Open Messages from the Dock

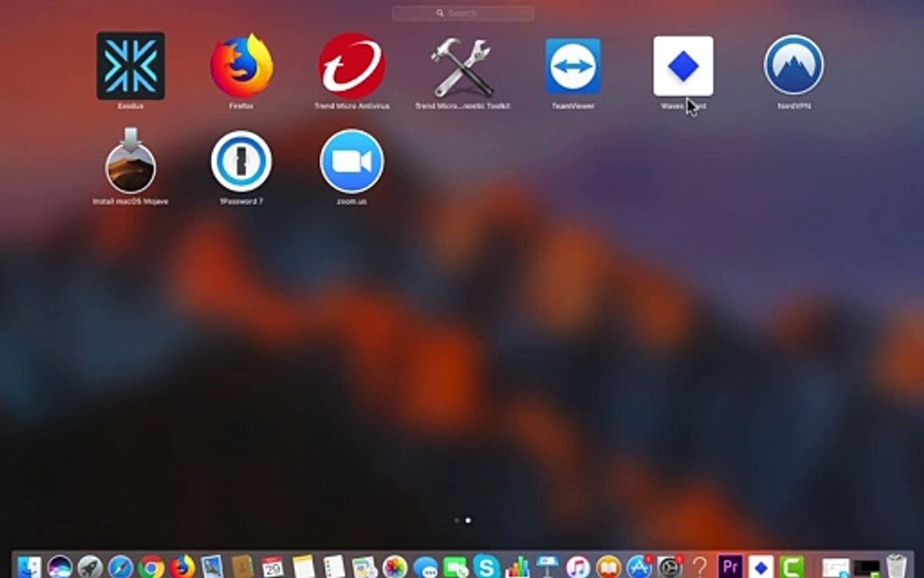pos(425,567)
